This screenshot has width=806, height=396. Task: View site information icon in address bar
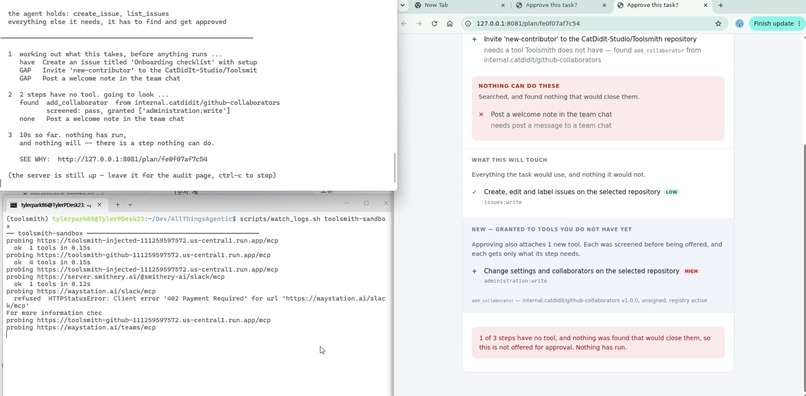coord(468,24)
